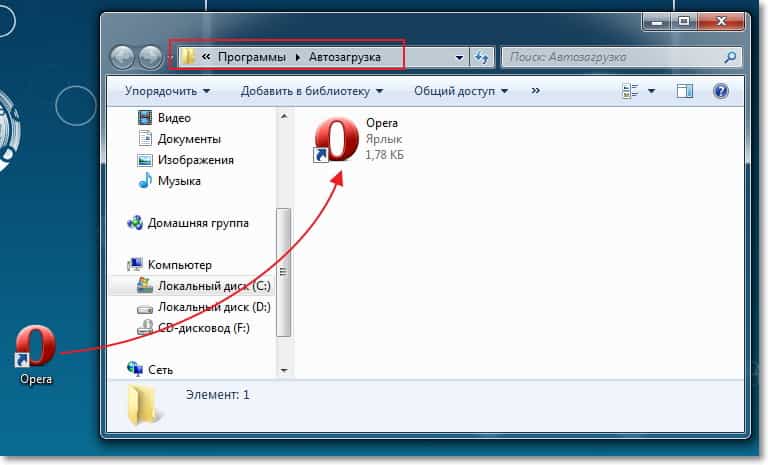Click the Автозагрузка breadcrumb
This screenshot has height=465, width=768.
point(344,57)
